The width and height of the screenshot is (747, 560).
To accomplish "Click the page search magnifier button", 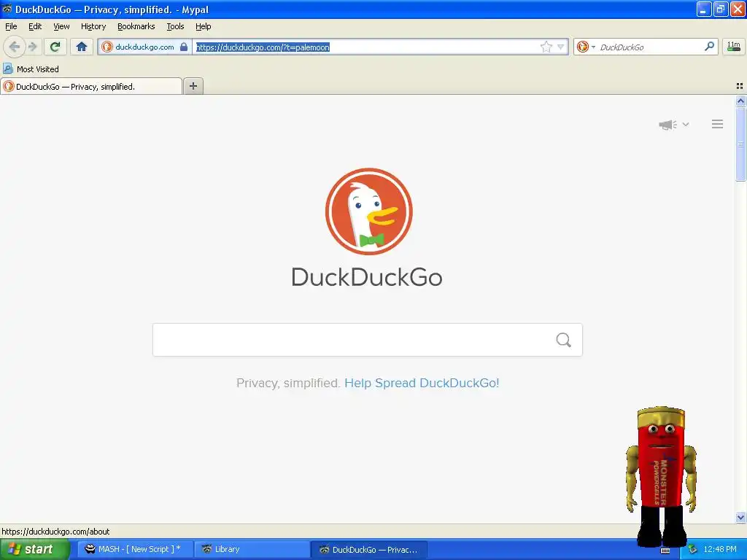I will point(564,340).
